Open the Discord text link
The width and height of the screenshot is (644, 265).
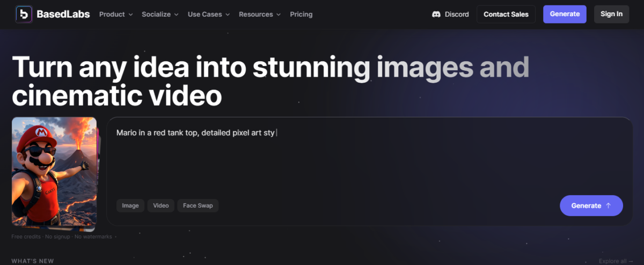[x=457, y=14]
